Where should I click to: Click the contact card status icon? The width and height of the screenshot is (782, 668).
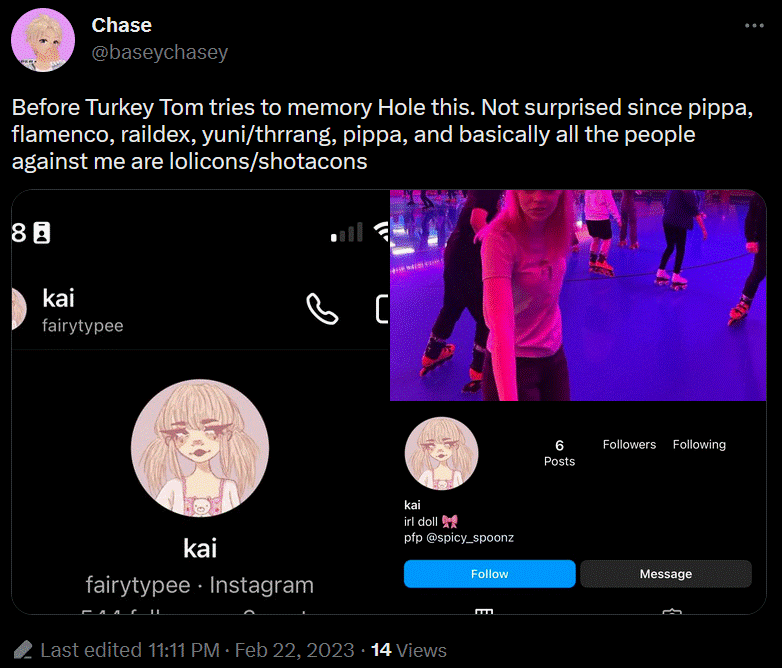pyautogui.click(x=42, y=233)
